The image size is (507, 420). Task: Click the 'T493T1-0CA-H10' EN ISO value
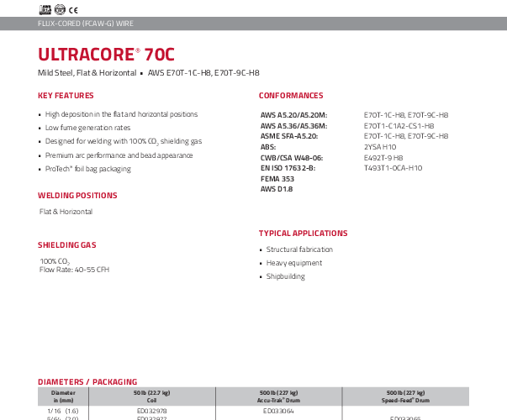[393, 168]
